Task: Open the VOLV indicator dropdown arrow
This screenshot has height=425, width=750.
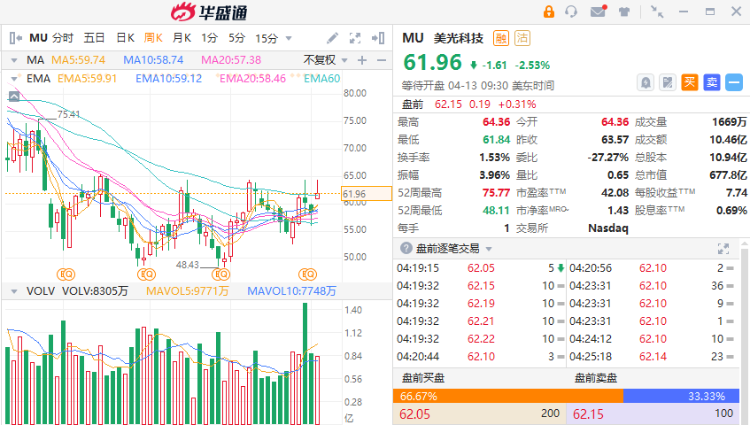Action: [14, 291]
